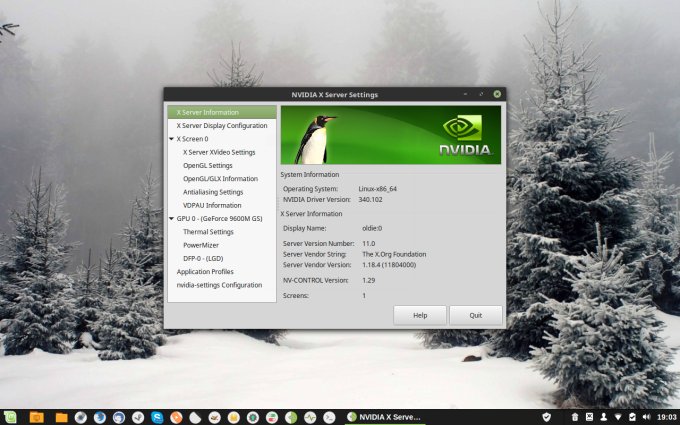
Task: Click display name value oldie:0
Action: tap(372, 229)
